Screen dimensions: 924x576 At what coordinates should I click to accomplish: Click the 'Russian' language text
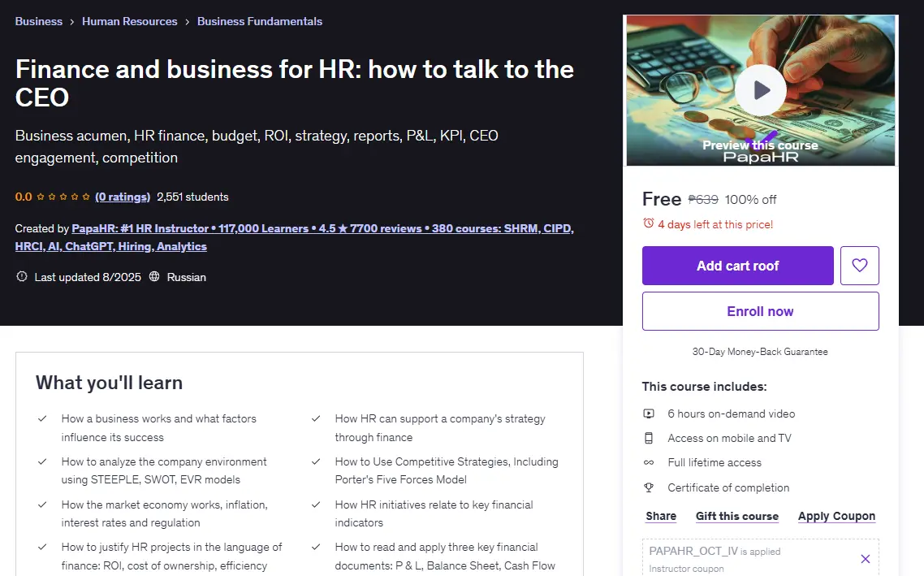click(x=186, y=277)
